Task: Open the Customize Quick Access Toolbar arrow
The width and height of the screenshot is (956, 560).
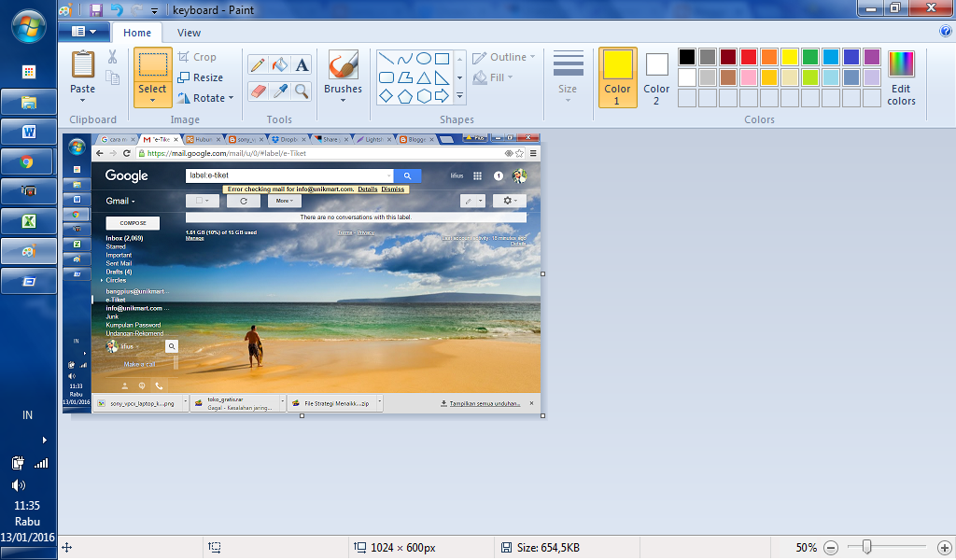Action: pos(154,11)
